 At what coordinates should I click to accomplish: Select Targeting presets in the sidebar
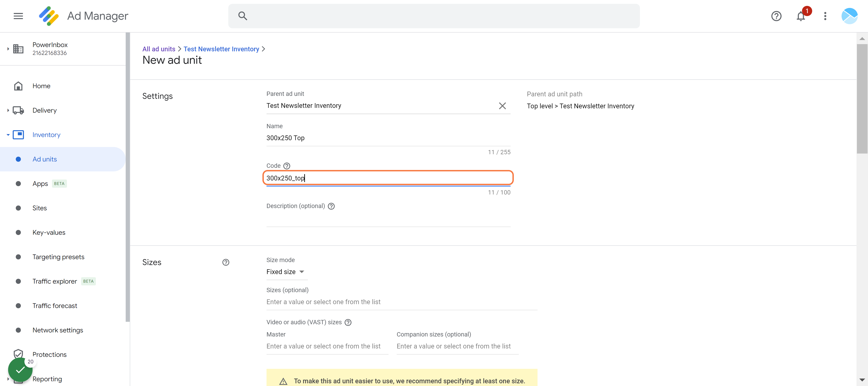coord(58,257)
